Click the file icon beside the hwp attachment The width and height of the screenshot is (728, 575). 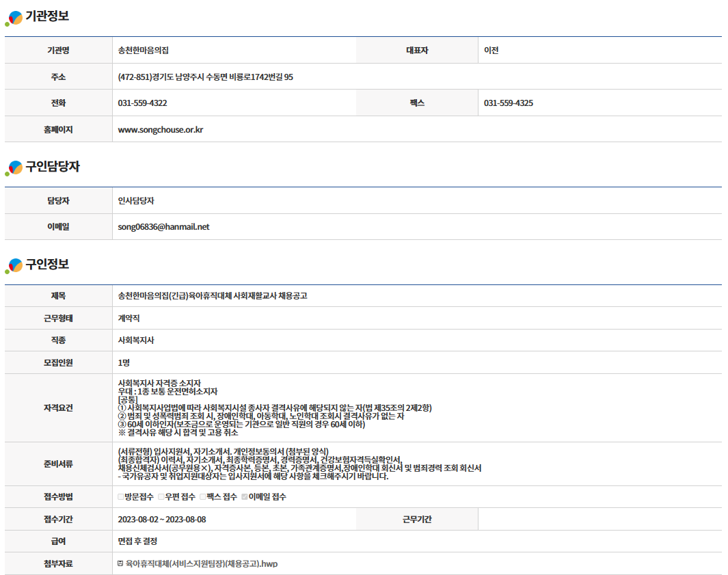click(121, 564)
